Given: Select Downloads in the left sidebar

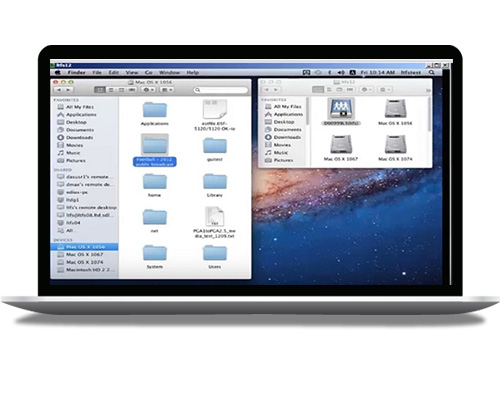Looking at the screenshot, I should pyautogui.click(x=79, y=137).
